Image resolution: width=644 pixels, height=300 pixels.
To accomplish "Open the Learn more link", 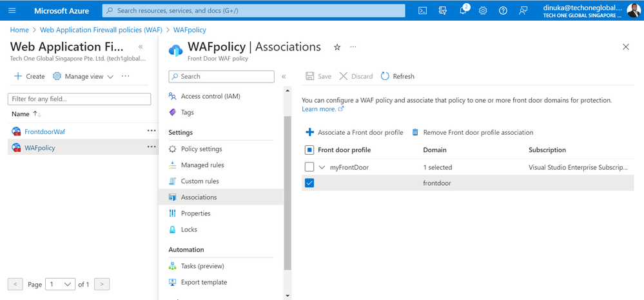I will [x=323, y=109].
